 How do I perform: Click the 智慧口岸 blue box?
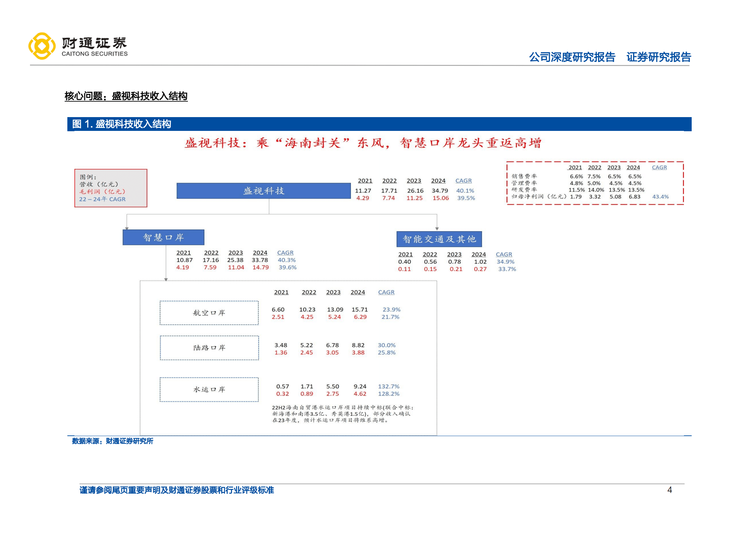pyautogui.click(x=164, y=237)
